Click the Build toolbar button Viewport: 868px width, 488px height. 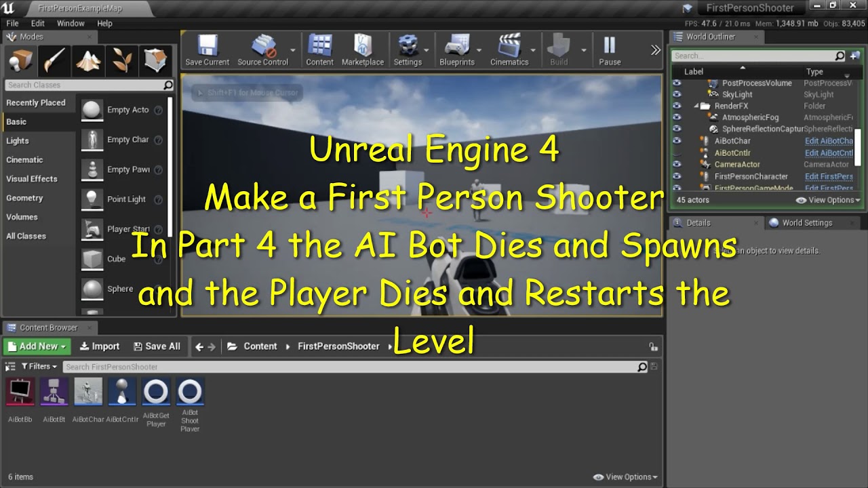tap(559, 50)
